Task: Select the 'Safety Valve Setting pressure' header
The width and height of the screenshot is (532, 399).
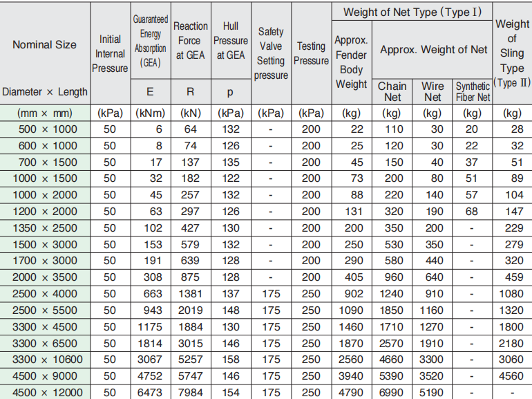Action: coord(271,54)
